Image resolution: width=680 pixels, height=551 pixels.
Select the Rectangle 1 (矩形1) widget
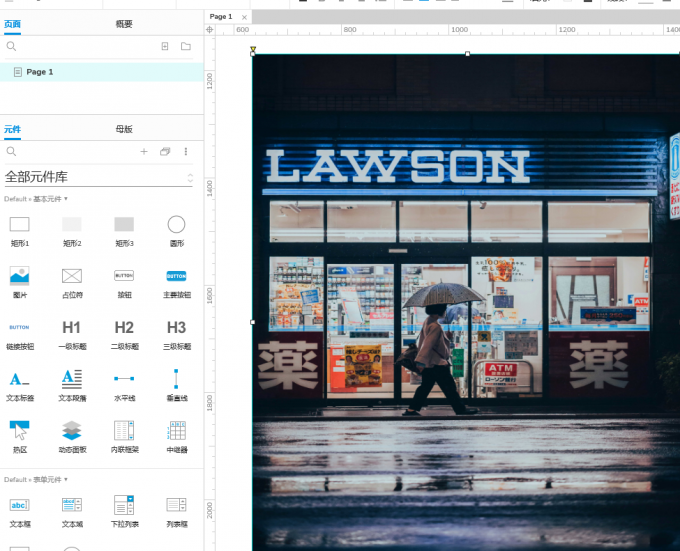point(20,231)
